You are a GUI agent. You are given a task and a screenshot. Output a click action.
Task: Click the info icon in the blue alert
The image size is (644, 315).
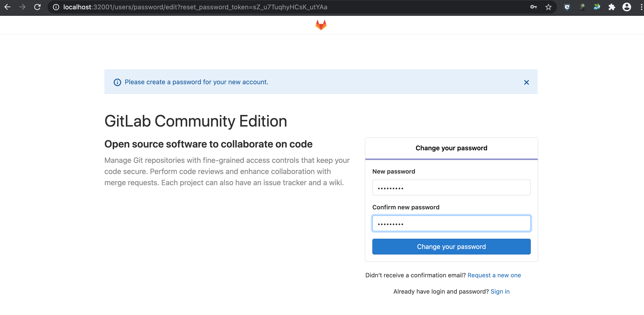(117, 82)
